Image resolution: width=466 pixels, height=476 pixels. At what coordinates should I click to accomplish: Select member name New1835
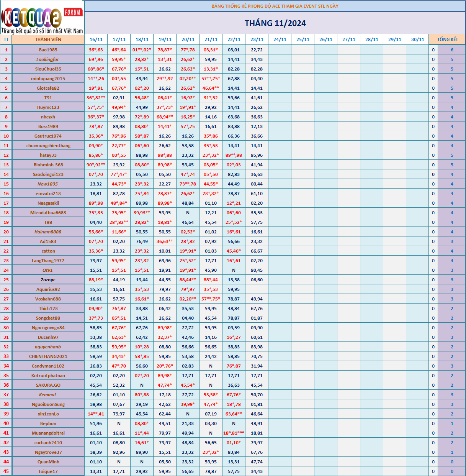(48, 184)
